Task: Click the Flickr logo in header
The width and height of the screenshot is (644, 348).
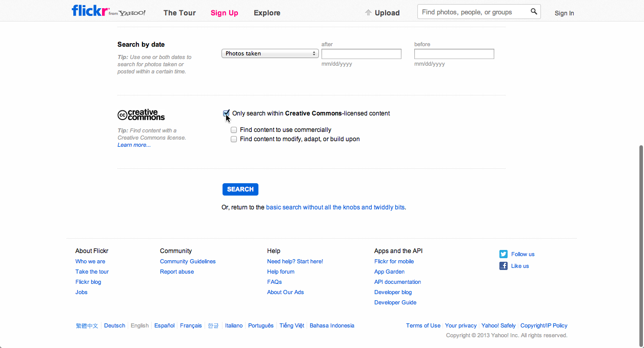Action: [90, 11]
